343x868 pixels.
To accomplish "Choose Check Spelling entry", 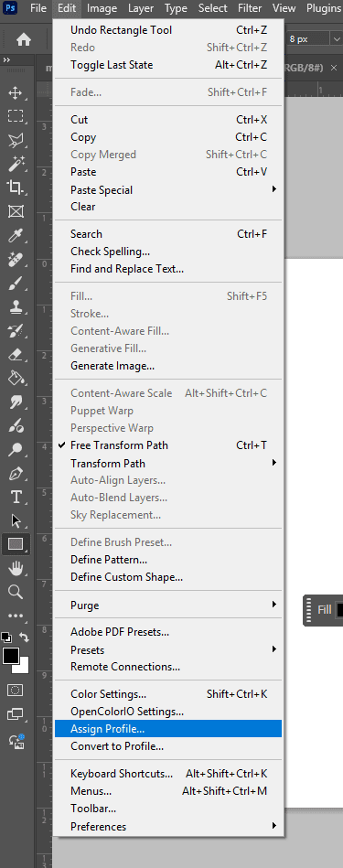I will (x=168, y=252).
